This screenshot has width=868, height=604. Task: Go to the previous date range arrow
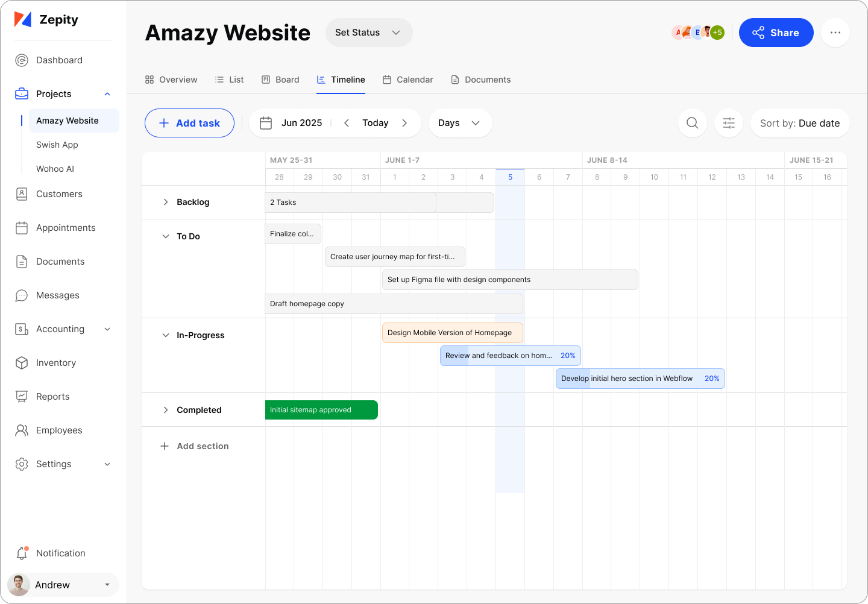point(347,123)
